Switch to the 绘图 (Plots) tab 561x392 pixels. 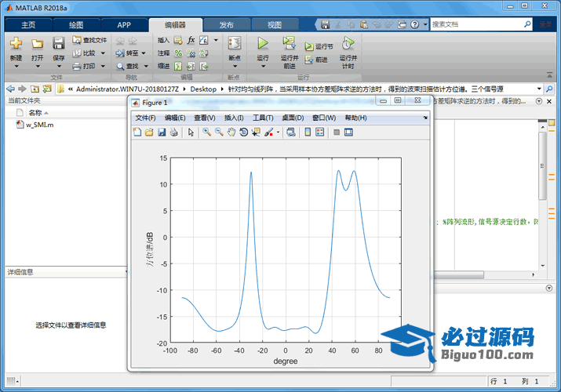(x=76, y=25)
